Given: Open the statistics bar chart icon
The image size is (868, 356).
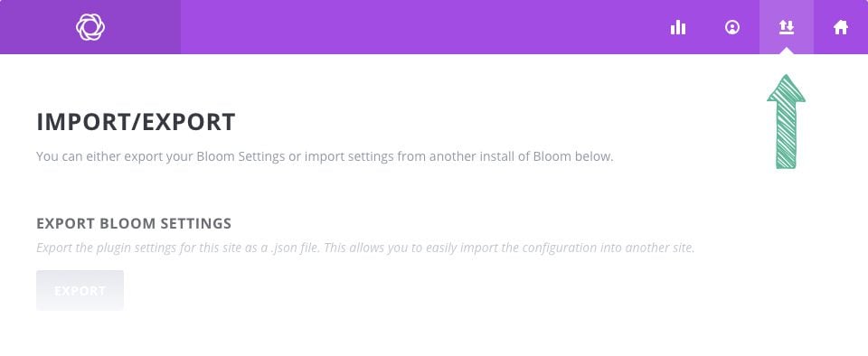Looking at the screenshot, I should pyautogui.click(x=678, y=27).
